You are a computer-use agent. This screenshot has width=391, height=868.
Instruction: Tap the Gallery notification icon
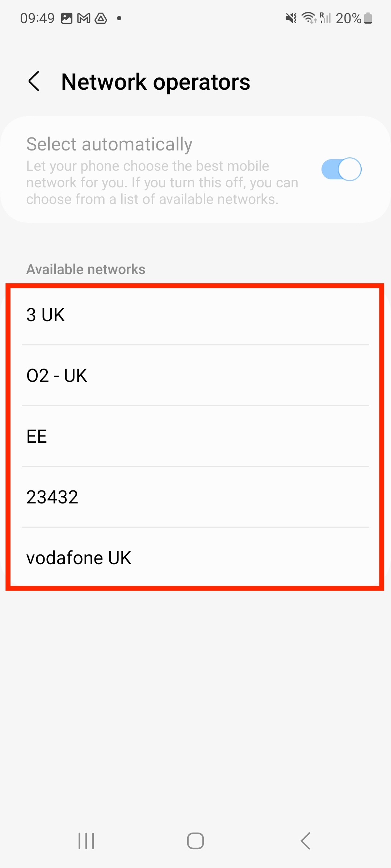(x=67, y=17)
